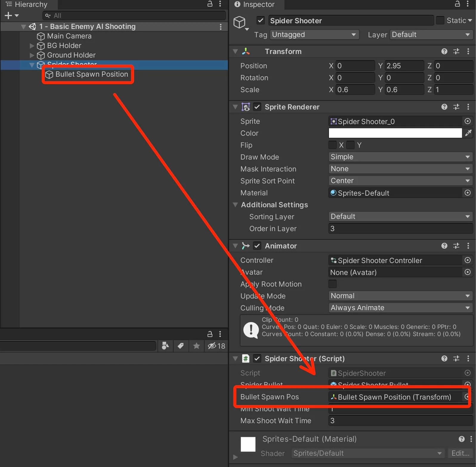Click the white Color swatch
This screenshot has width=476, height=467.
click(x=395, y=133)
